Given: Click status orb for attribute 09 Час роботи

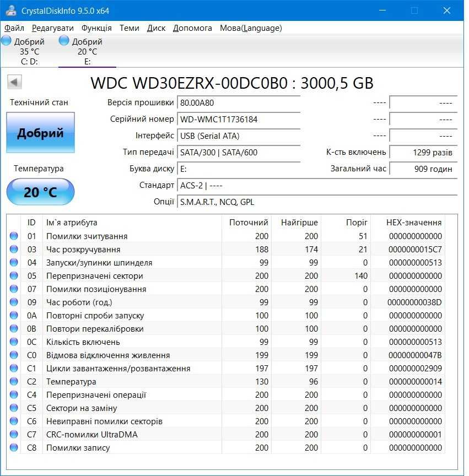Looking at the screenshot, I should click(14, 302).
